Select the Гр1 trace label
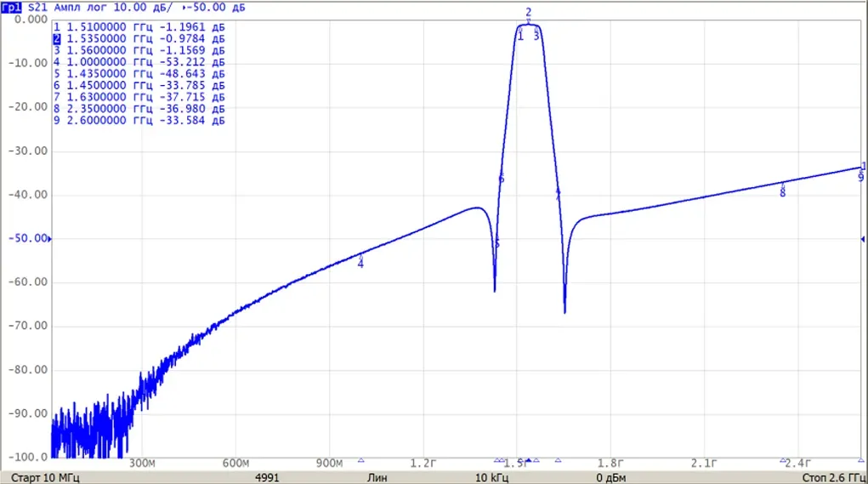 [x=12, y=8]
